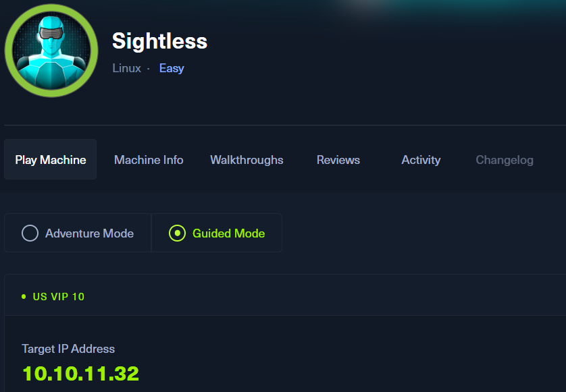The height and width of the screenshot is (392, 566).
Task: Click the US VIP 10 server label
Action: pyautogui.click(x=59, y=296)
